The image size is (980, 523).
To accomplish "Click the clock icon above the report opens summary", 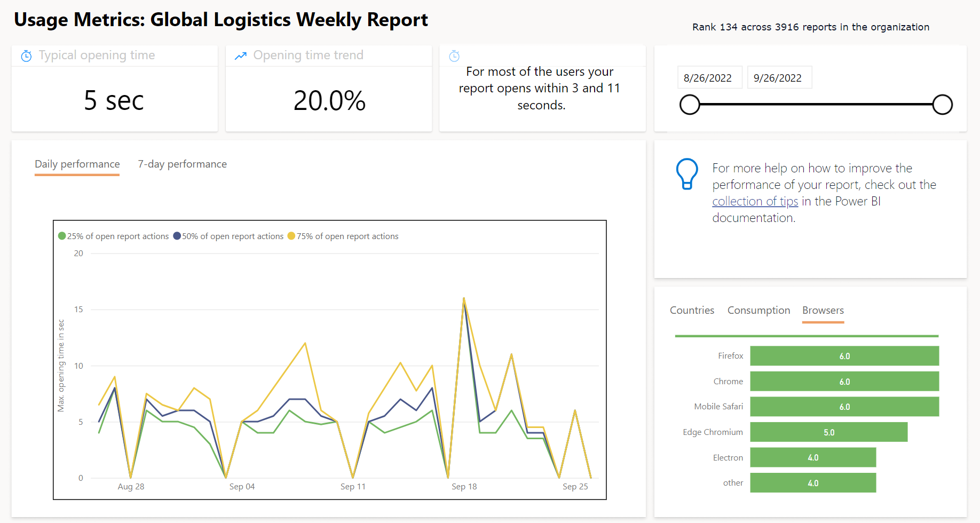I will (x=454, y=56).
